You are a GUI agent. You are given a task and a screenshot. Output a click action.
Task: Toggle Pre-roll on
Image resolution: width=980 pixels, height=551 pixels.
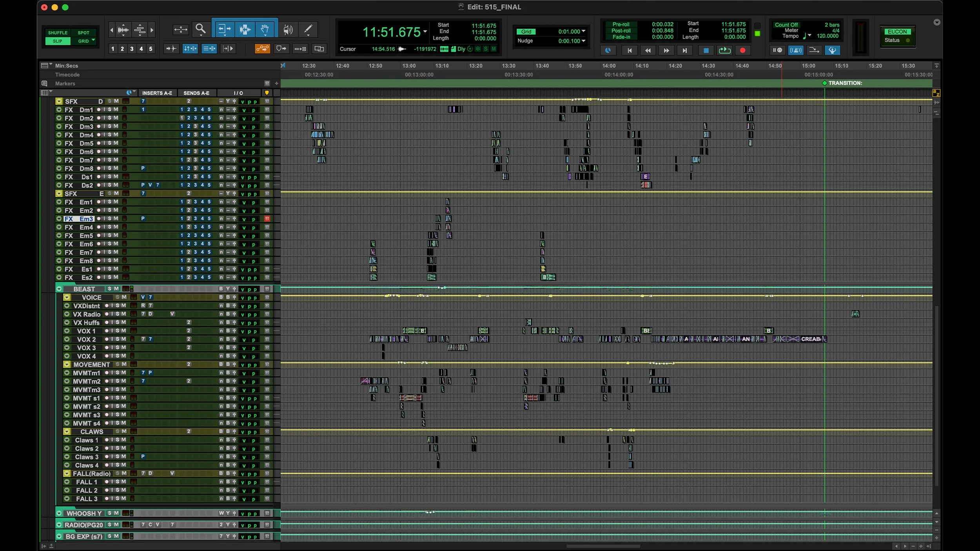click(621, 24)
